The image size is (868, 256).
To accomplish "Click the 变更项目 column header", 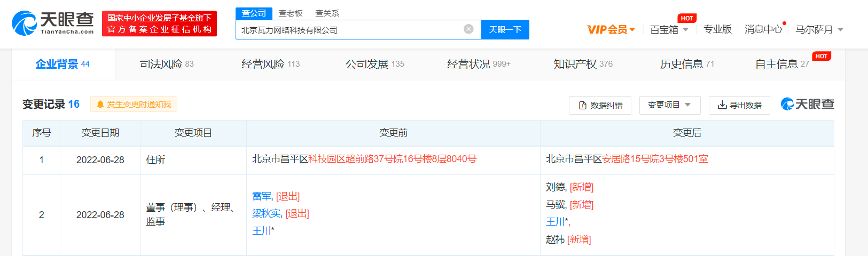I will pos(193,133).
